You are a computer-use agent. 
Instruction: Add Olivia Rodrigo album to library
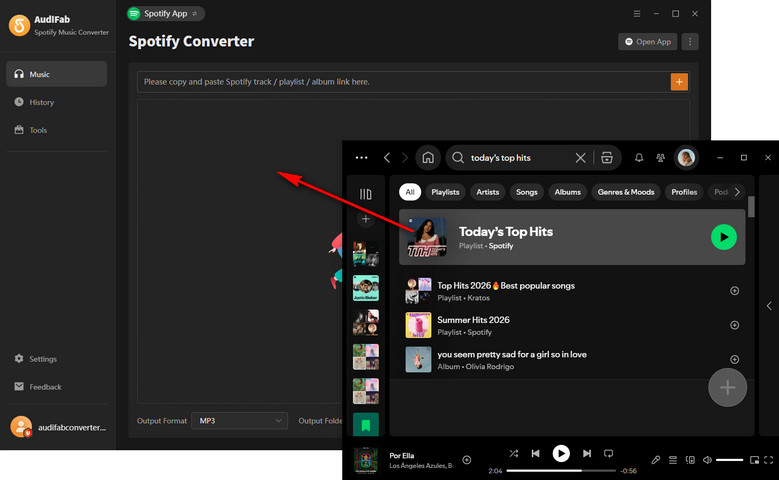coord(734,359)
